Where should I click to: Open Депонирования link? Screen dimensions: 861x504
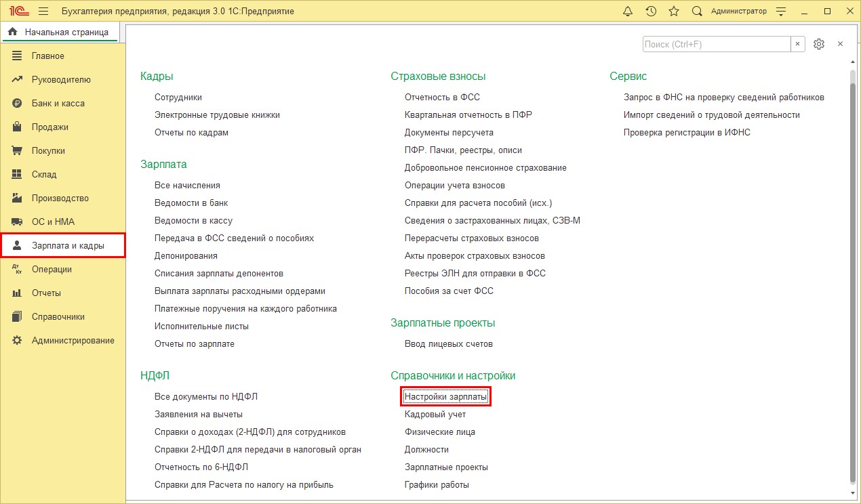coord(186,256)
